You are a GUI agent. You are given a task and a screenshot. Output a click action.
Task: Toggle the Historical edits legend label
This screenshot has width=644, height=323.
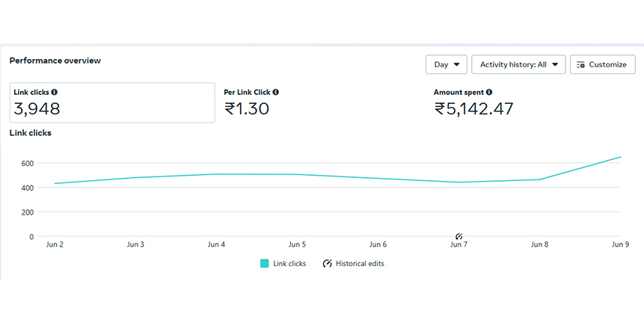point(360,263)
